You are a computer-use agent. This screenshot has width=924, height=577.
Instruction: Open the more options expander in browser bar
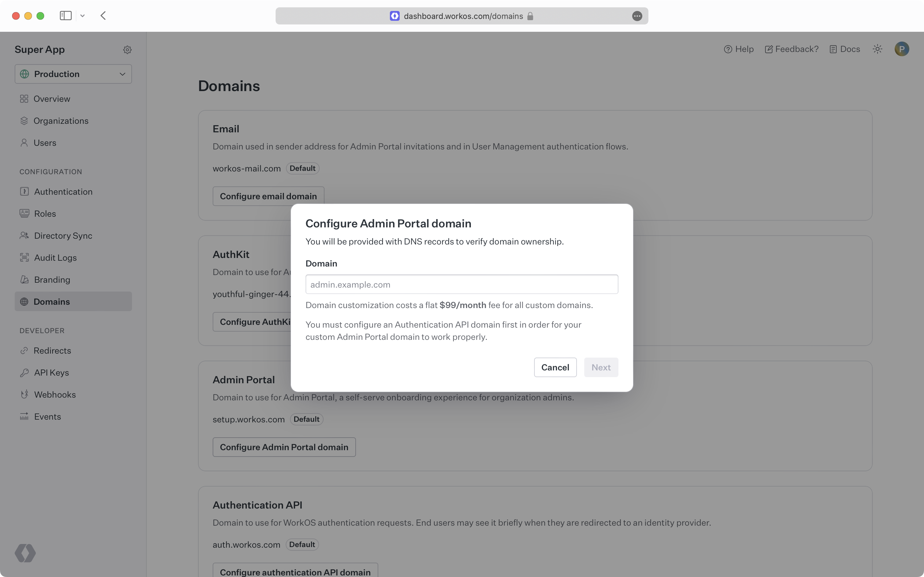pos(637,15)
